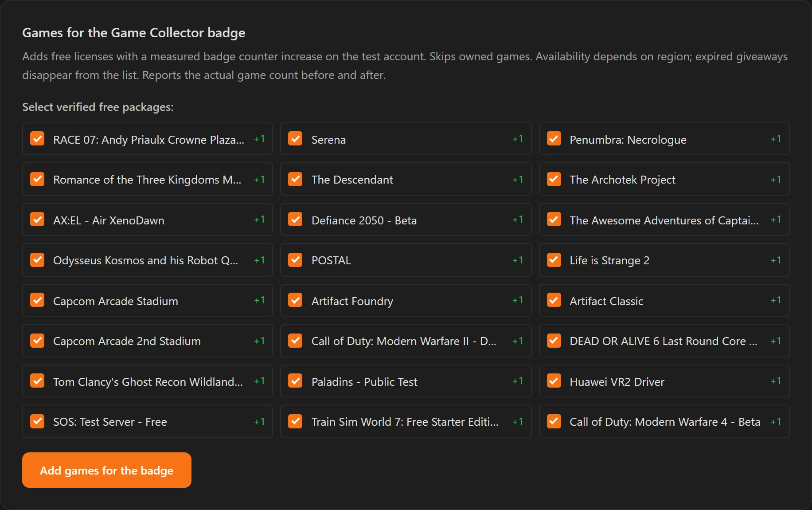Toggle SOS: Test Server - Free checkbox

point(37,421)
